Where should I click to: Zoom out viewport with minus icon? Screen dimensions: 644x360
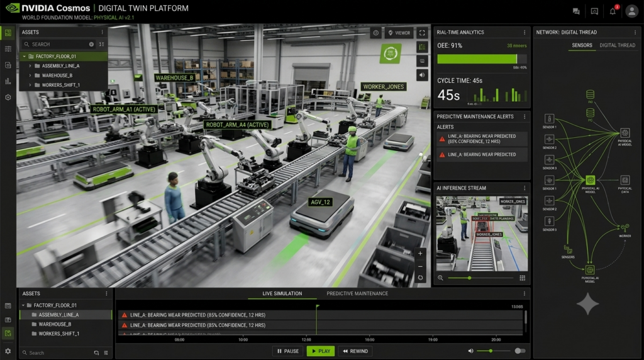(x=420, y=266)
